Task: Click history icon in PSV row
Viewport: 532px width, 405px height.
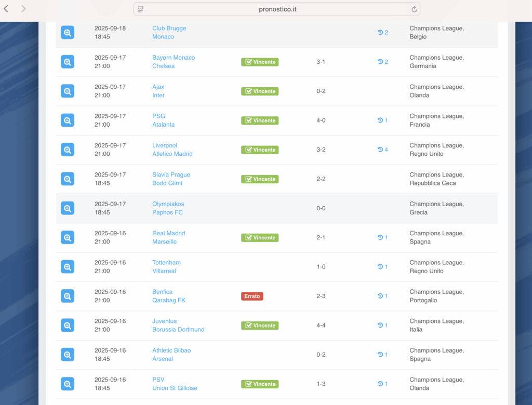Action: pos(380,384)
